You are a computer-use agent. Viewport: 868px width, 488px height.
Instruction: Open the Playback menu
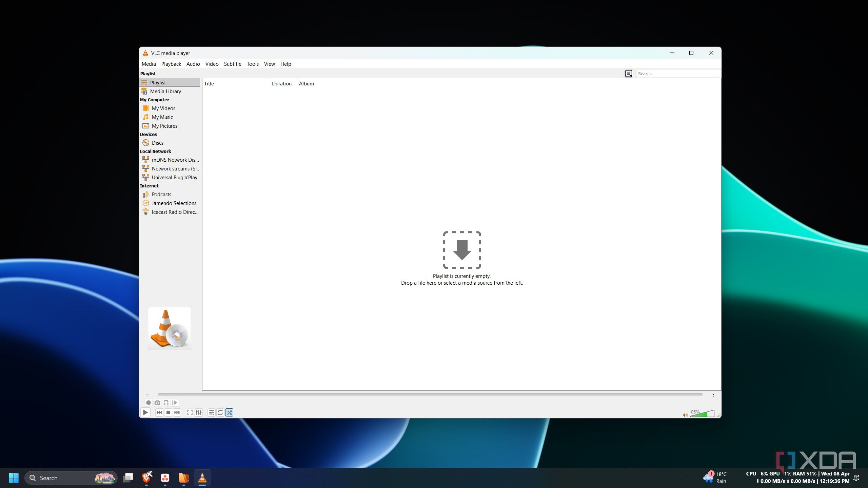tap(171, 64)
